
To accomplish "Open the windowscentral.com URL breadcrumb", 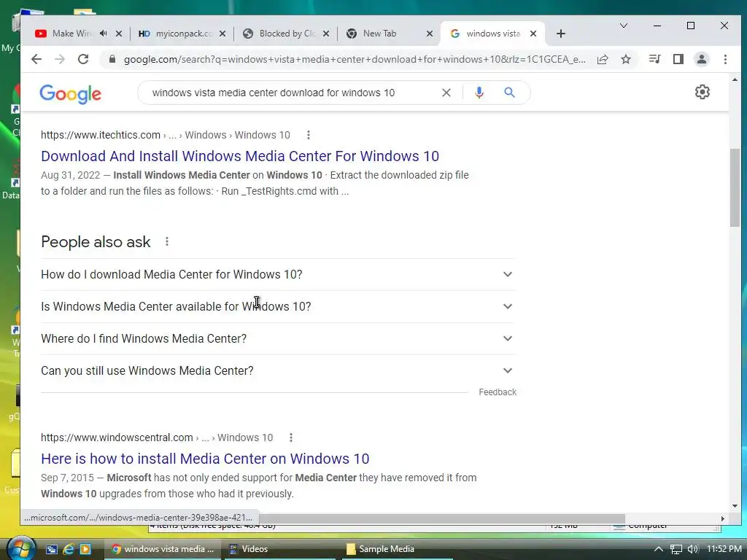I will tap(157, 437).
